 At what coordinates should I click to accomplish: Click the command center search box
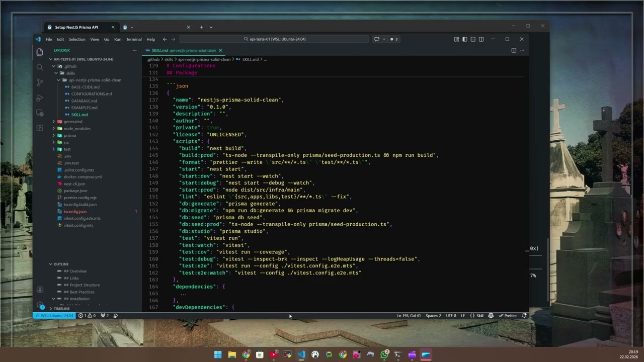tap(274, 39)
